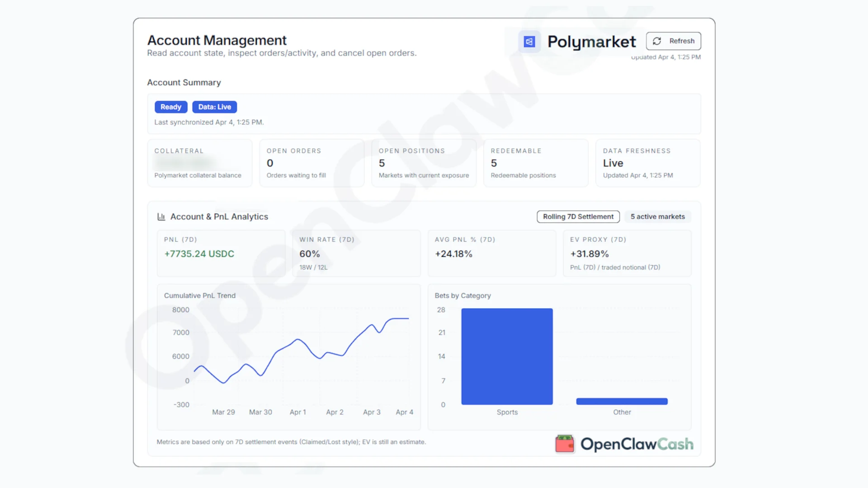Click the Apr 4 axis label
This screenshot has height=488, width=868.
(x=405, y=412)
